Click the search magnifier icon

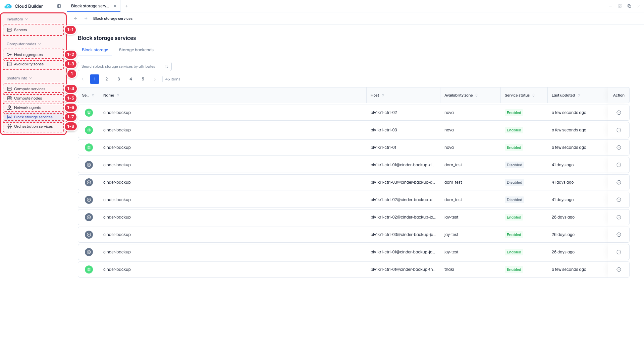pos(166,66)
